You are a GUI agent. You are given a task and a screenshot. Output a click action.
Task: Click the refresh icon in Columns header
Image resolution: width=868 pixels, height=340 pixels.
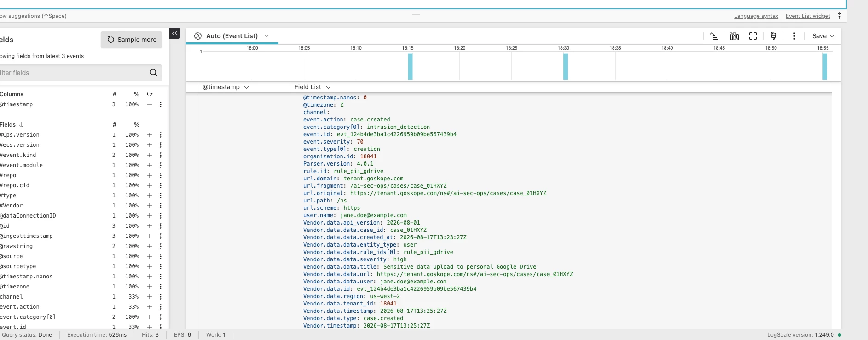pos(150,94)
